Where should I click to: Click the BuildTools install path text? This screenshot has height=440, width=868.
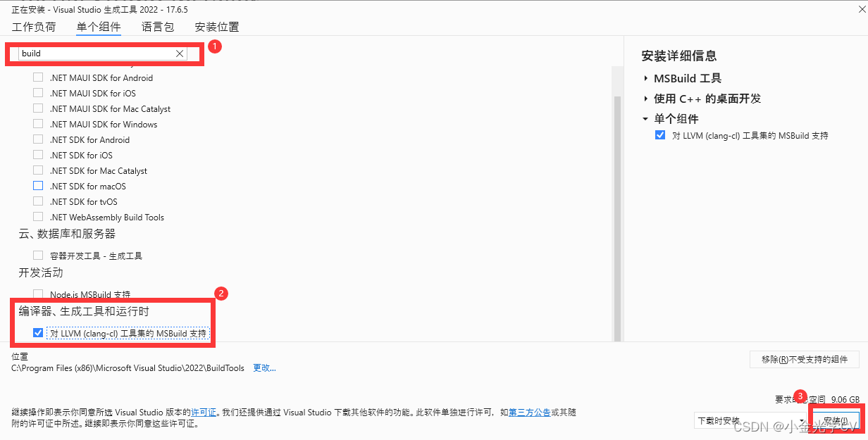coord(128,368)
